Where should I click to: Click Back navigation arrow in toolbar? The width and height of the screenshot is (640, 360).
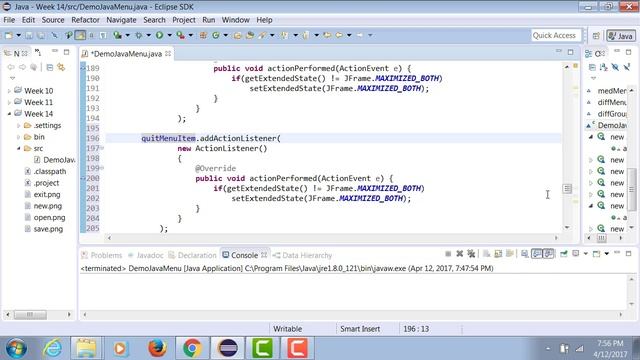tap(339, 36)
